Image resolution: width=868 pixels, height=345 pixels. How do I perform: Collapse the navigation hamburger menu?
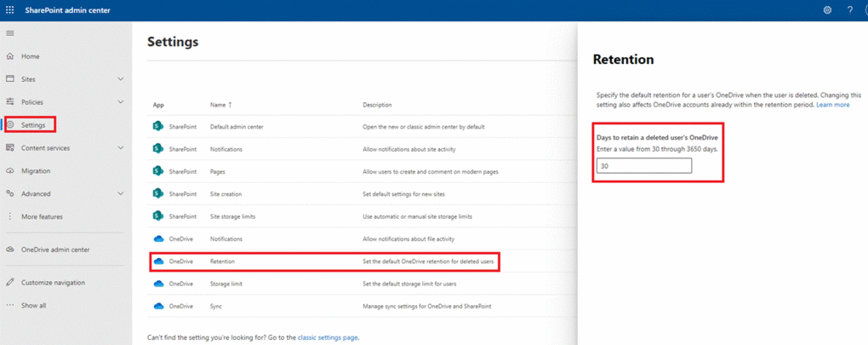click(9, 33)
